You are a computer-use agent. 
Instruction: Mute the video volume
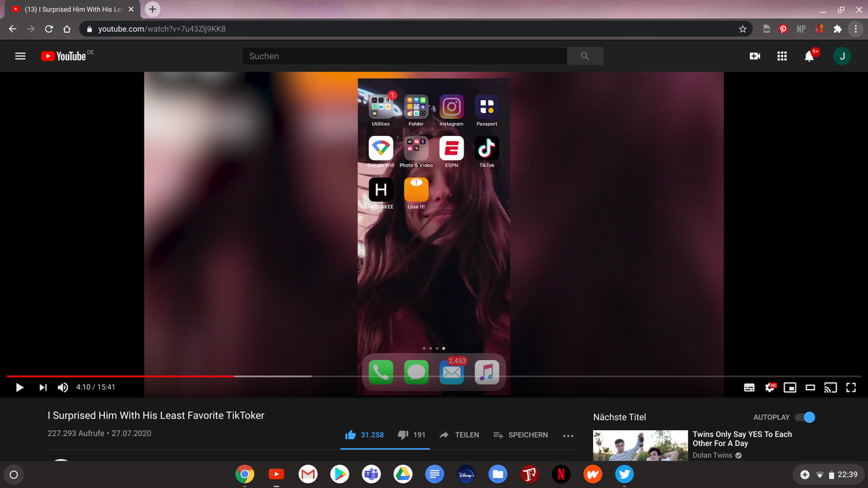tap(63, 387)
